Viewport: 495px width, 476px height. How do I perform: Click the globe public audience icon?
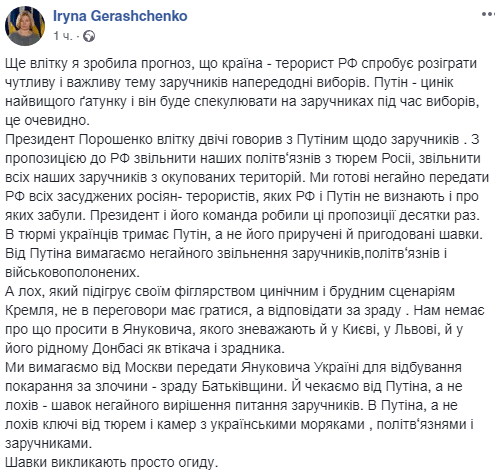[89, 36]
